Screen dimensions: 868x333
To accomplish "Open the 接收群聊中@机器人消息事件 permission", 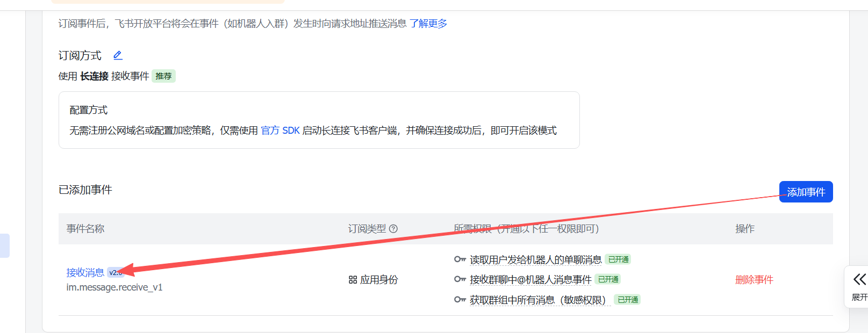I will pos(530,280).
